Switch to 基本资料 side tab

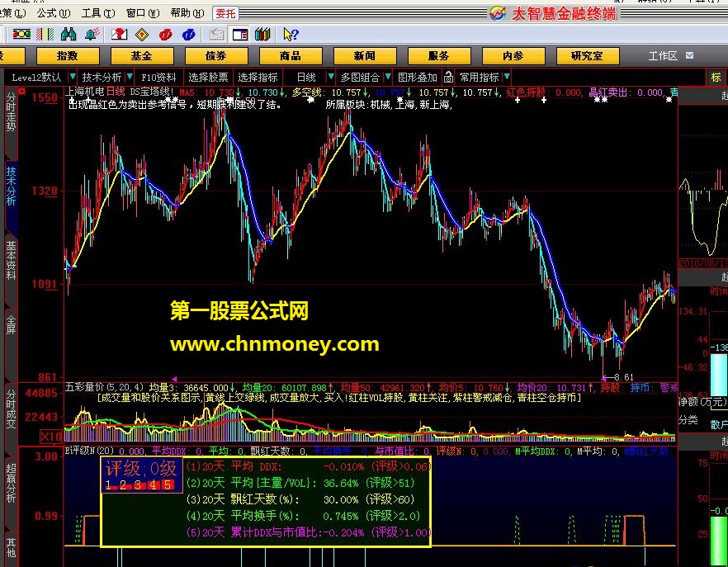(11, 260)
